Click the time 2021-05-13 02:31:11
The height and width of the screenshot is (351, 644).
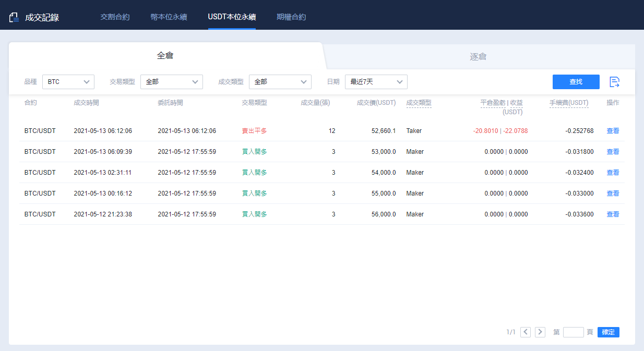(x=103, y=173)
